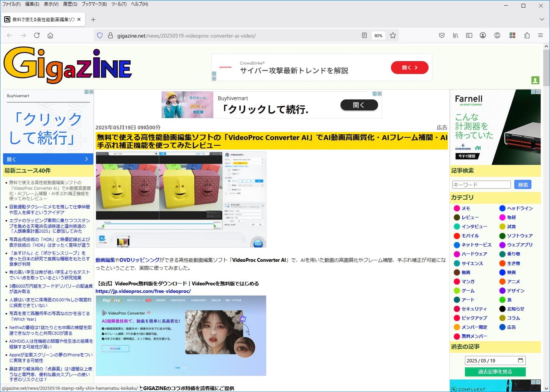Image resolution: width=550 pixels, height=392 pixels.
Task: Open the 履歴(S) menu
Action: click(70, 4)
